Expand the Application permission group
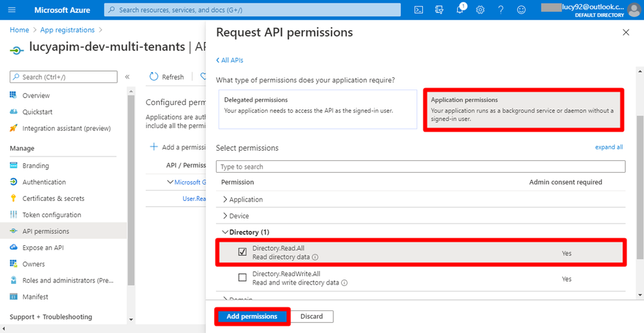This screenshot has width=644, height=333. (x=226, y=200)
